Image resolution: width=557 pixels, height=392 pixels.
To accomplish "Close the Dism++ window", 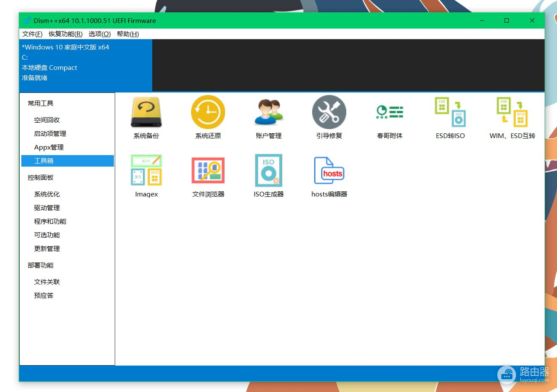I will (x=532, y=20).
